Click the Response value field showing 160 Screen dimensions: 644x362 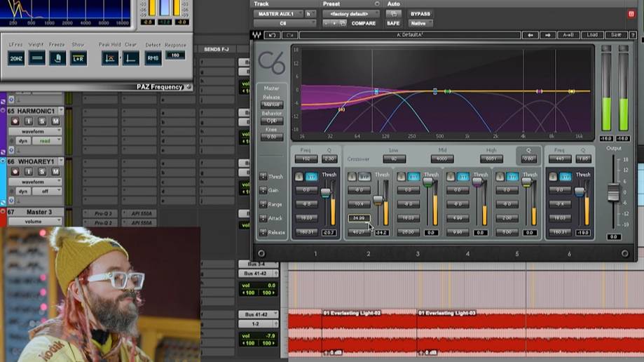[175, 55]
